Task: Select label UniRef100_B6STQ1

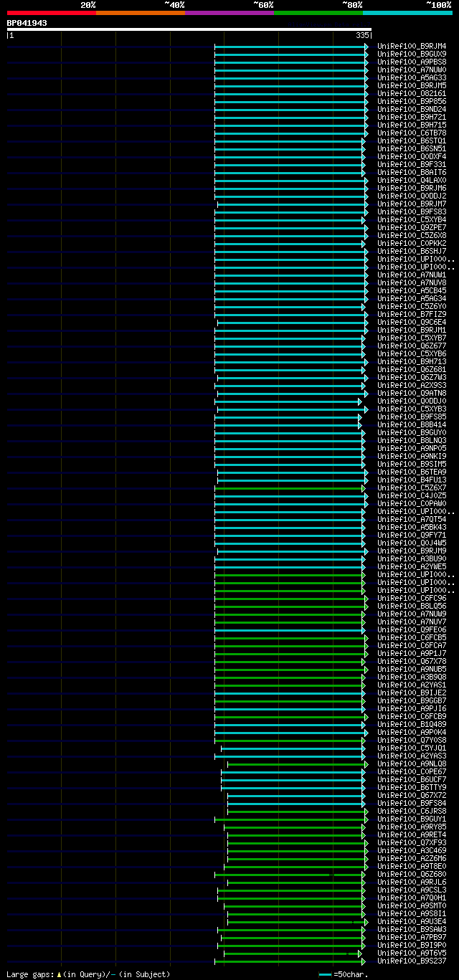Action: click(x=412, y=141)
